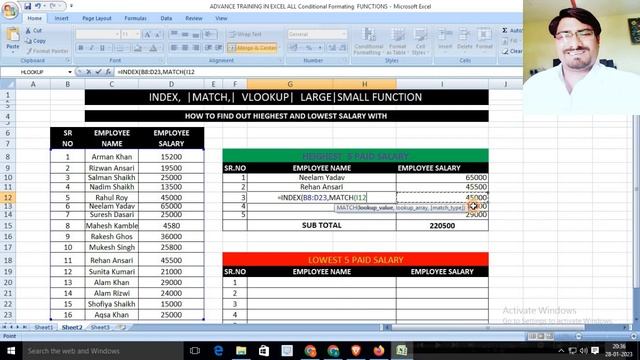Switch to Sheet1 worksheet tab
The image size is (640, 360).
tap(43, 327)
